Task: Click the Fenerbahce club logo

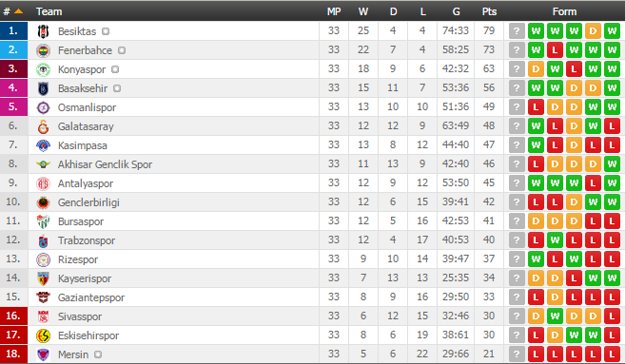Action: [x=43, y=50]
